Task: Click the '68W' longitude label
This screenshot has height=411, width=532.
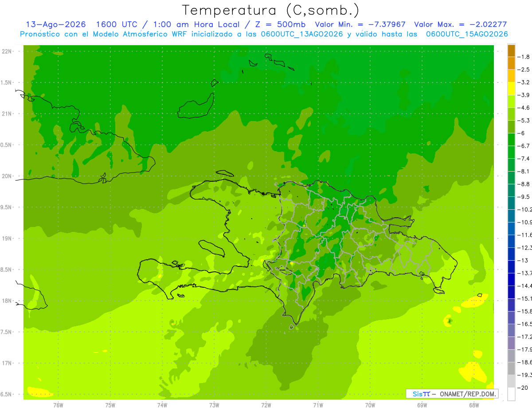Action: click(474, 405)
